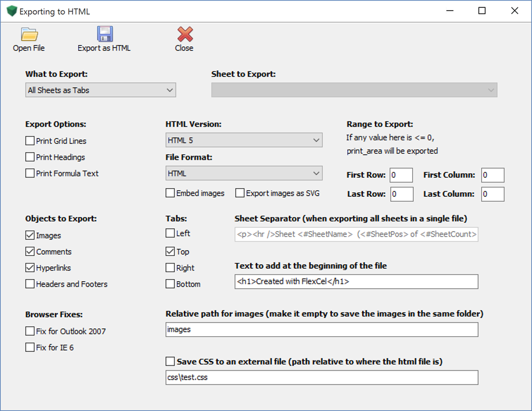Click the red X Close toolbar icon
This screenshot has width=532, height=411.
184,34
